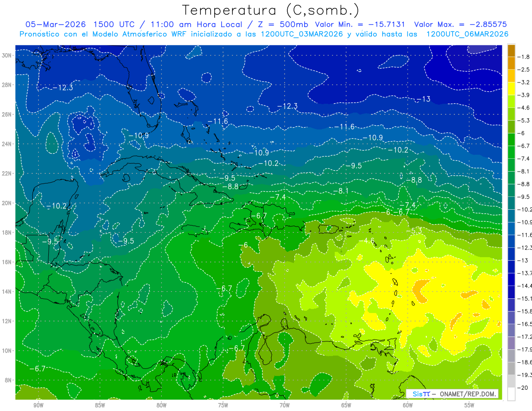Click the dark orange swatch atop the colorbar

pyautogui.click(x=511, y=51)
